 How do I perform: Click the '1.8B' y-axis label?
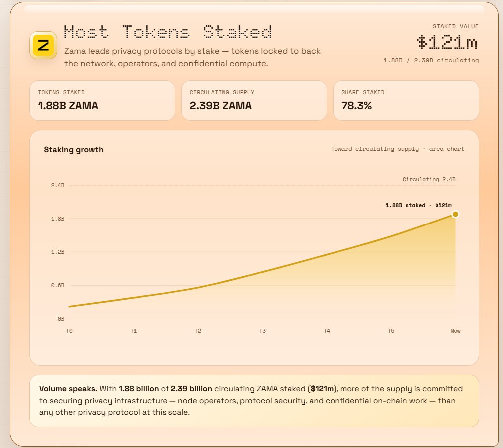tap(58, 219)
